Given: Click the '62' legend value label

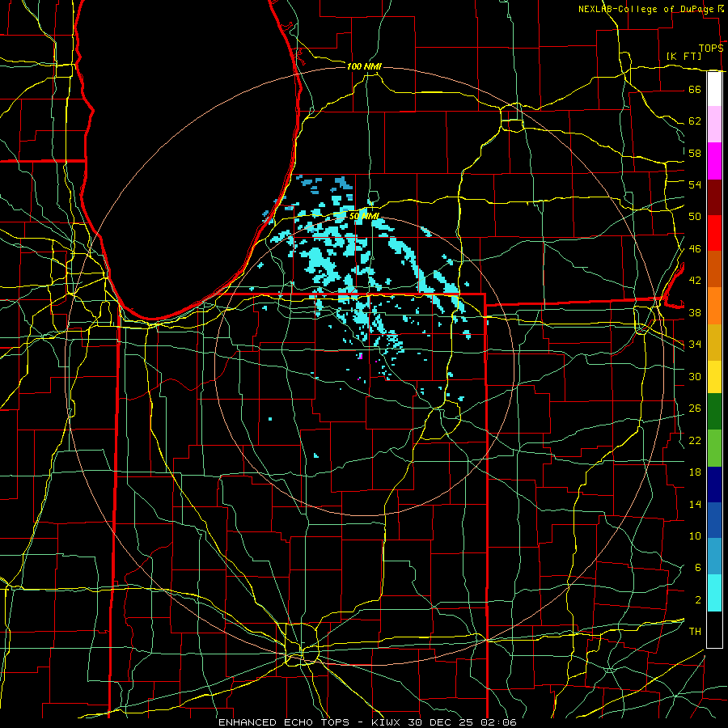Looking at the screenshot, I should click(x=695, y=121).
